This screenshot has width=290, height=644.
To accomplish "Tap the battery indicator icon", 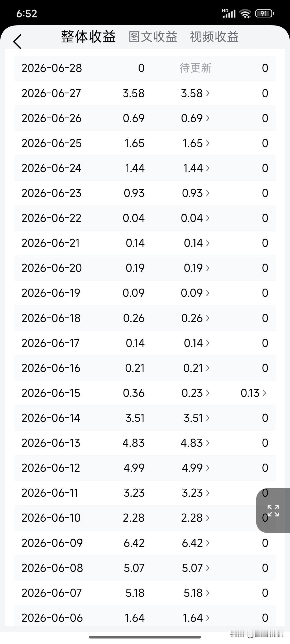I will click(264, 13).
